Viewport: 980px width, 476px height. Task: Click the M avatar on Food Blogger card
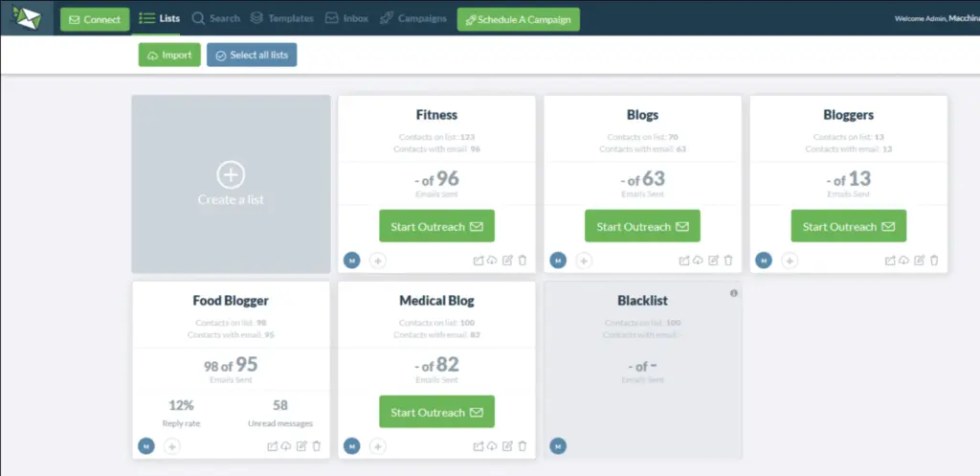click(x=146, y=446)
